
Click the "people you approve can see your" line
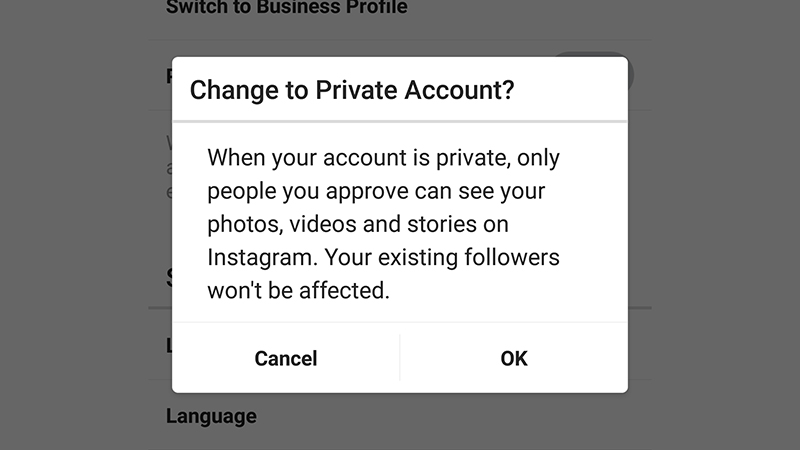pyautogui.click(x=376, y=191)
